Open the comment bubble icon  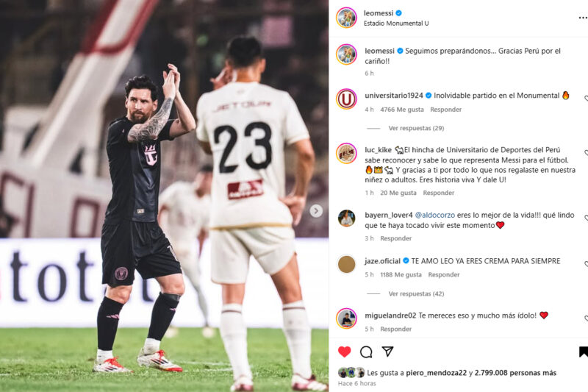click(x=366, y=352)
